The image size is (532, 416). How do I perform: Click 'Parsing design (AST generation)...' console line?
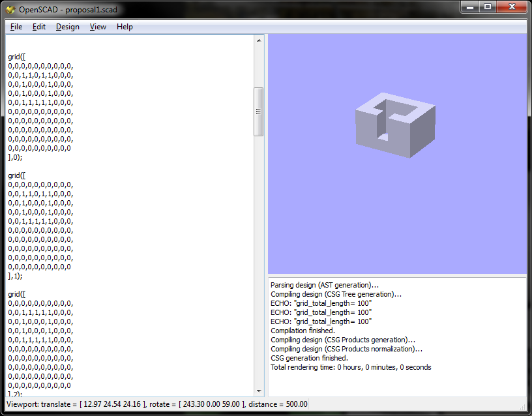coord(325,285)
